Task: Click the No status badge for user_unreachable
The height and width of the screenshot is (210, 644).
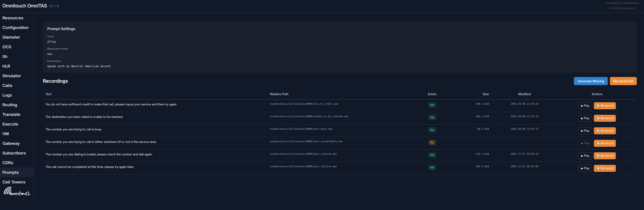Action: click(432, 142)
